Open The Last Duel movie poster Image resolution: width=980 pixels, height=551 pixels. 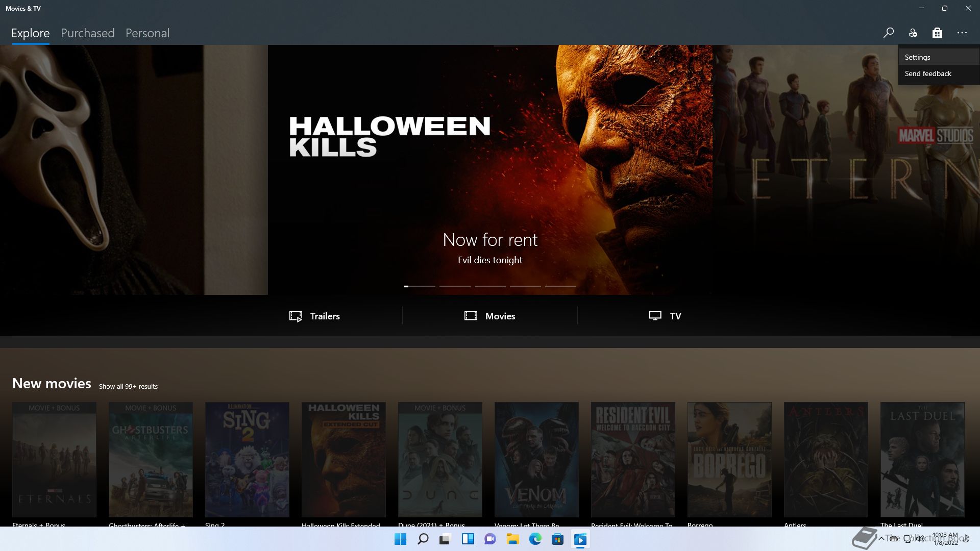922,460
